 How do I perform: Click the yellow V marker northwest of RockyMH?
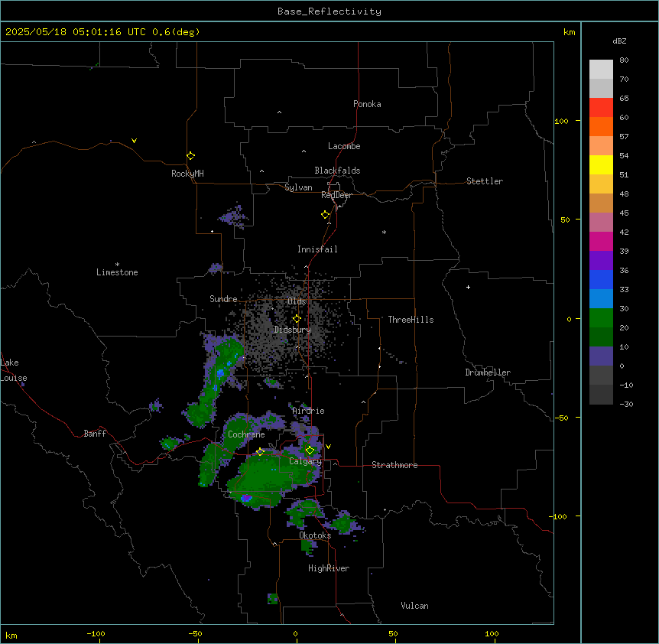pyautogui.click(x=134, y=141)
